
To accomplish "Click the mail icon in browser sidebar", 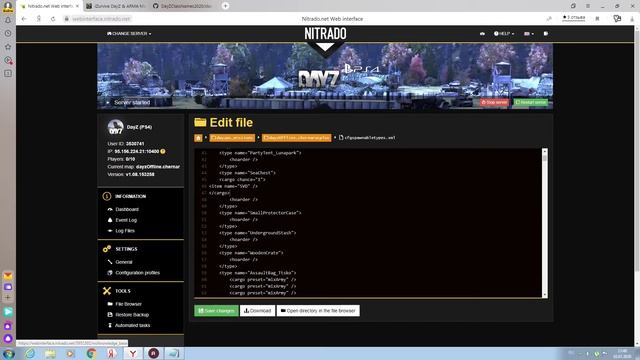I will [8, 276].
